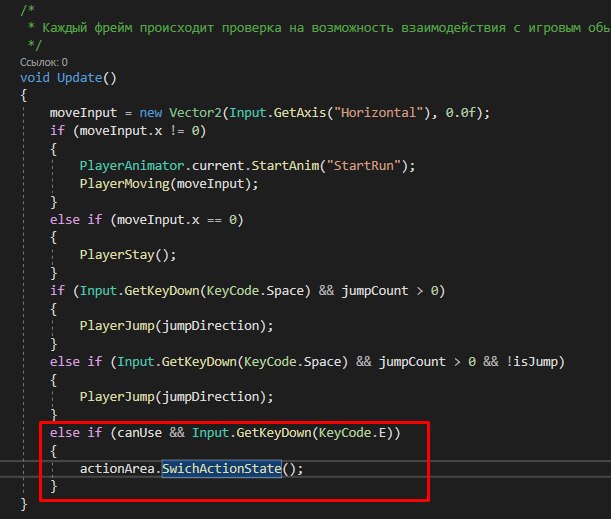Screen dimensions: 611x519
Task: Click the PlayerMoving(moveInput) call
Action: (x=169, y=184)
